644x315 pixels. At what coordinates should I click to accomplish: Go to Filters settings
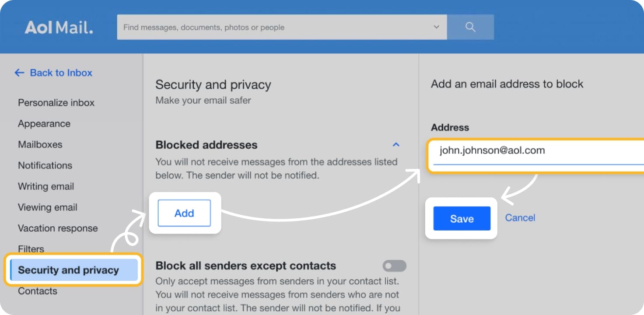31,248
